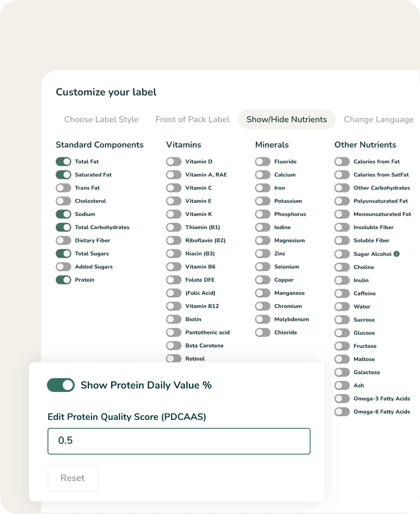This screenshot has height=514, width=420.
Task: Enable the Added Sugars toggle
Action: click(x=63, y=267)
